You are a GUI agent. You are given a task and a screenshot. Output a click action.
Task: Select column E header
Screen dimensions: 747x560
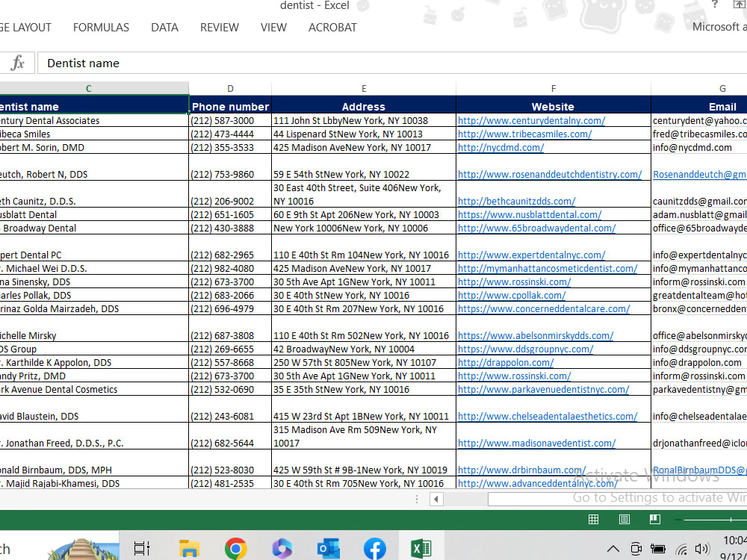364,88
